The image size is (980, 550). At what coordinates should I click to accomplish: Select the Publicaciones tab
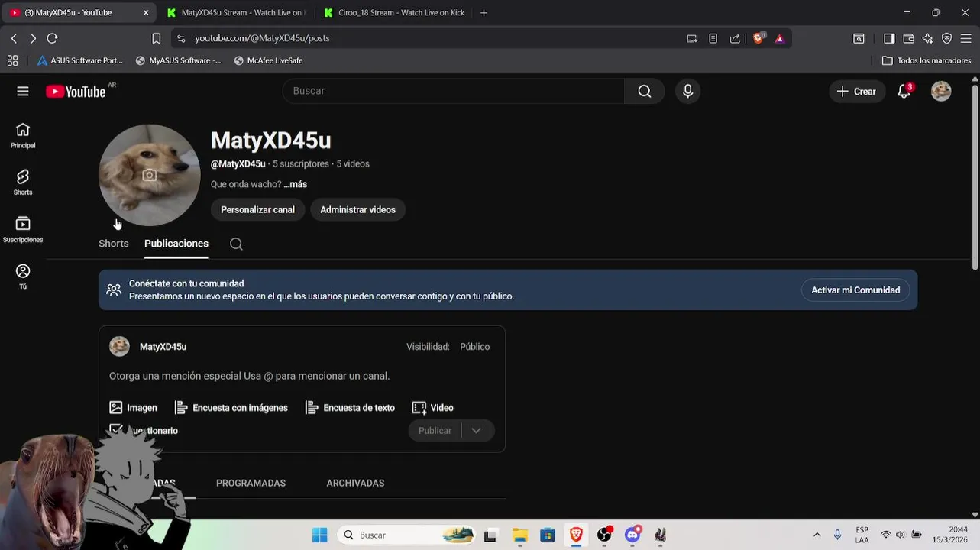point(176,244)
